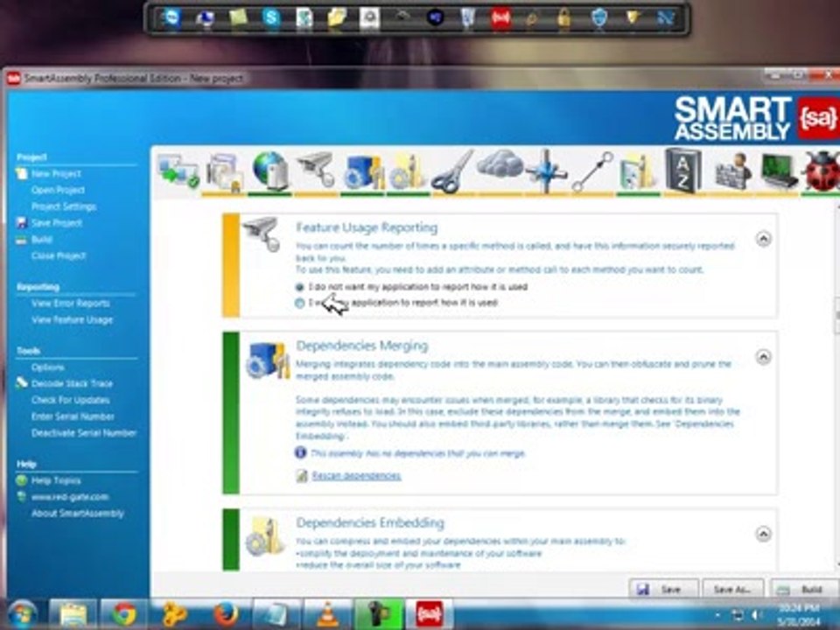Click the SmartAssembly taskbar button
This screenshot has width=840, height=630.
click(x=430, y=614)
